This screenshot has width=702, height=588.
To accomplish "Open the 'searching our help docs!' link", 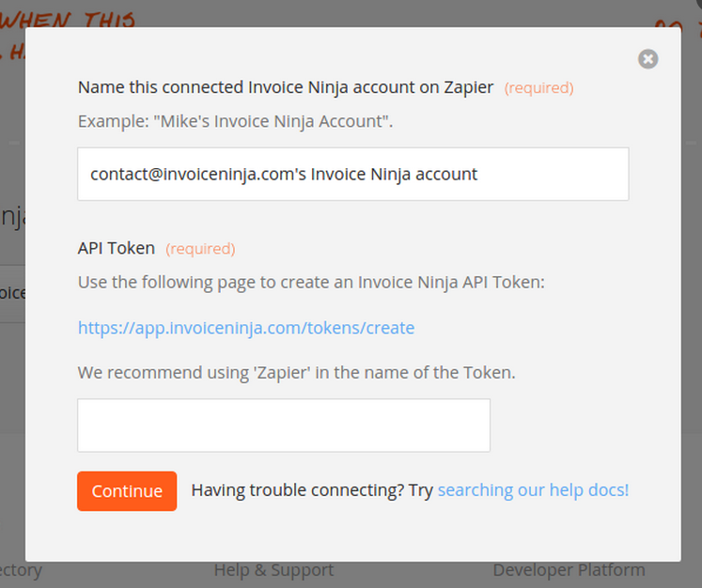I will click(533, 490).
